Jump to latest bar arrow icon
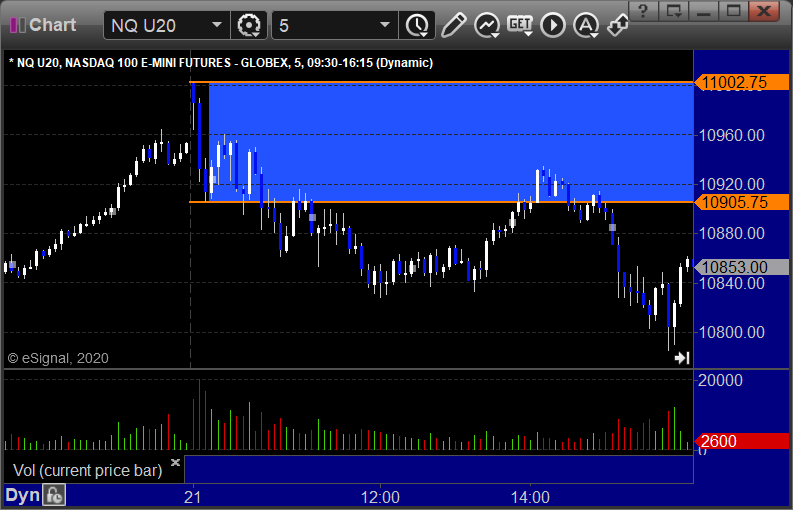The height and width of the screenshot is (510, 793). click(x=682, y=358)
